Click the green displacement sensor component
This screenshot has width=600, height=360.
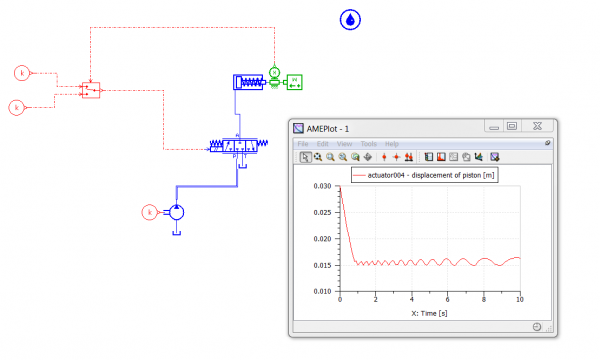pyautogui.click(x=274, y=72)
